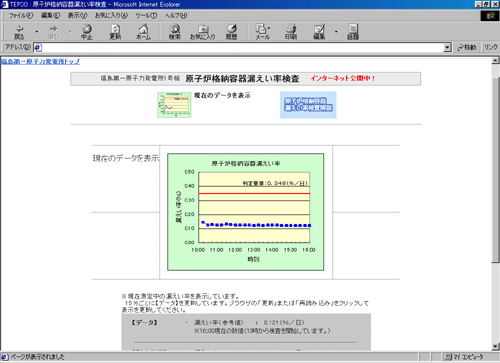Click the Back (戻る) toolbar icon
Screen dimensions: 500x363
click(19, 32)
